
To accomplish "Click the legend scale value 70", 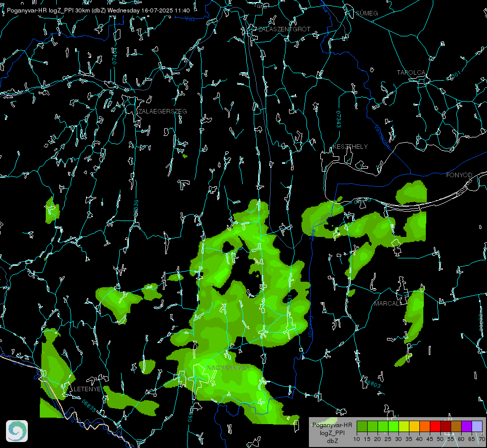I will (482, 440).
